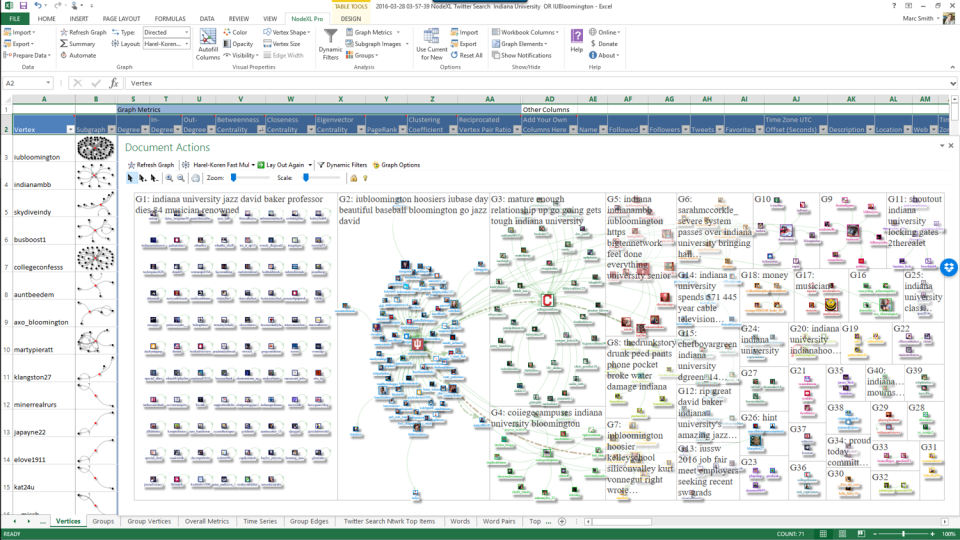Screen dimensions: 960x540
Task: Open the Vertex column filter dropdown
Action: [70, 129]
